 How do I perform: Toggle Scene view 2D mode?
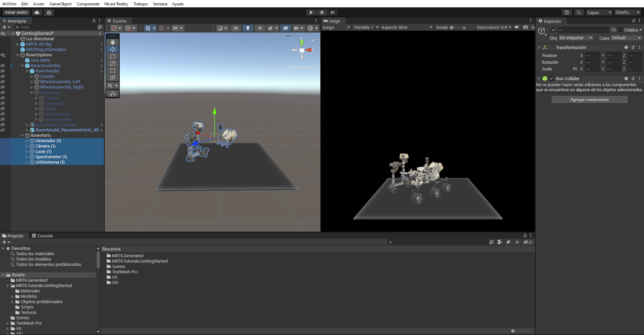click(236, 28)
